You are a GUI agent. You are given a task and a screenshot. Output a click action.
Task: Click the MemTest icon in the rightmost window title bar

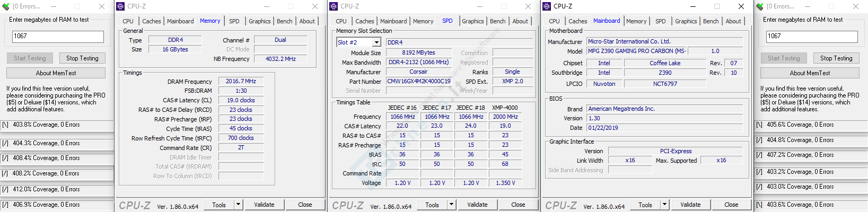pos(760,6)
